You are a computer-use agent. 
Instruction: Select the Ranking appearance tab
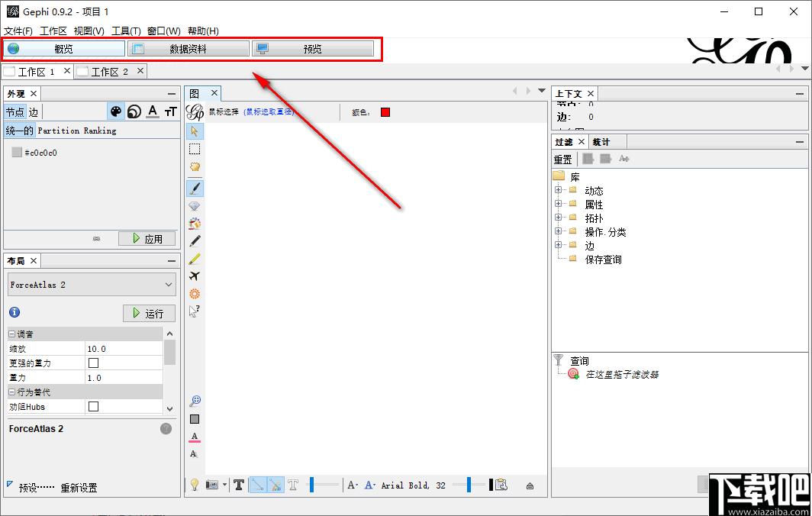(x=100, y=131)
